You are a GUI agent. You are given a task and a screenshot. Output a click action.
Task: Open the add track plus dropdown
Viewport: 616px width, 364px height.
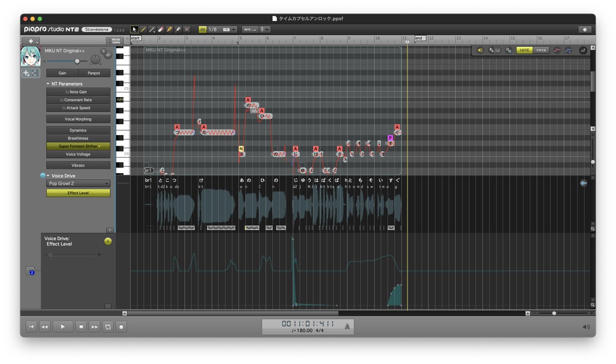[31, 41]
